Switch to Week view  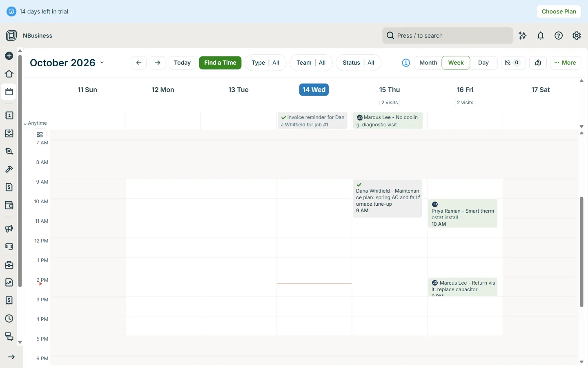click(x=456, y=63)
